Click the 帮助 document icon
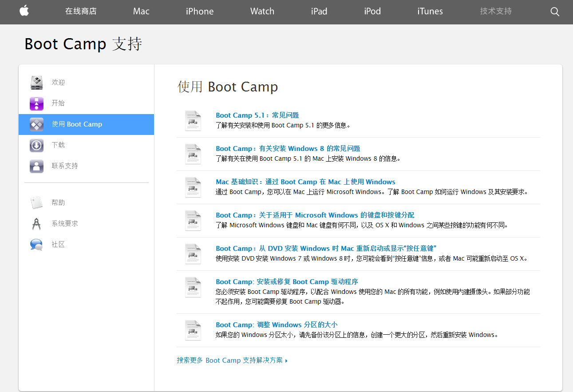The image size is (573, 392). point(36,203)
